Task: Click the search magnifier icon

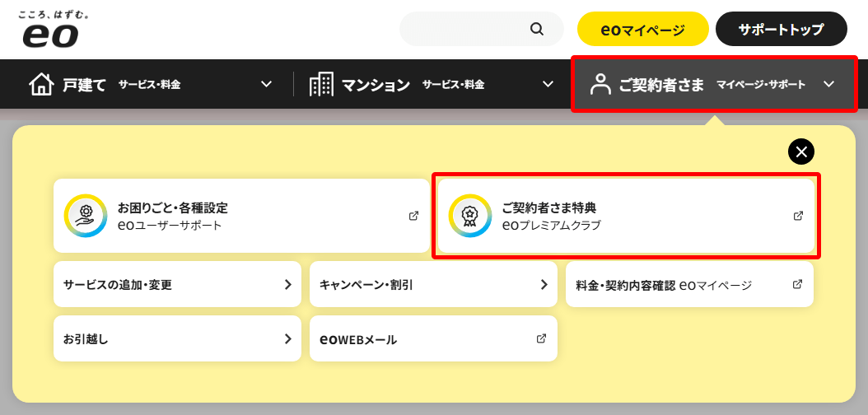Action: (x=536, y=29)
